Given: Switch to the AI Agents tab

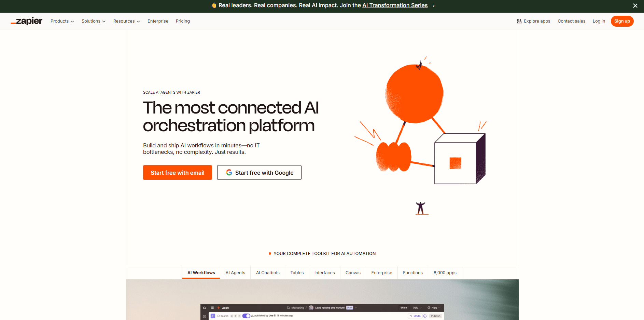Looking at the screenshot, I should 235,272.
